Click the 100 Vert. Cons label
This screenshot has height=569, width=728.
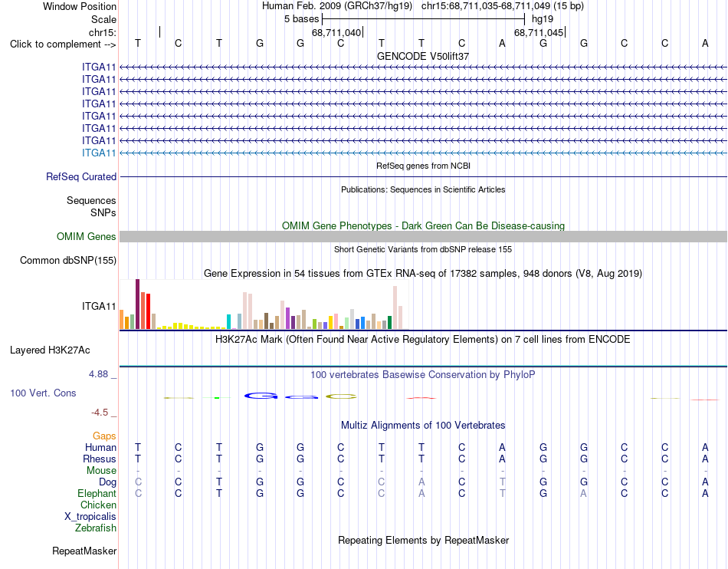click(x=43, y=393)
